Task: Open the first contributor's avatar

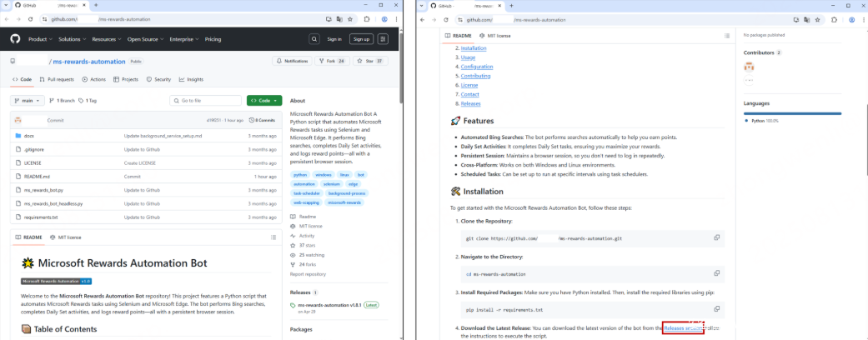Action: click(x=749, y=67)
